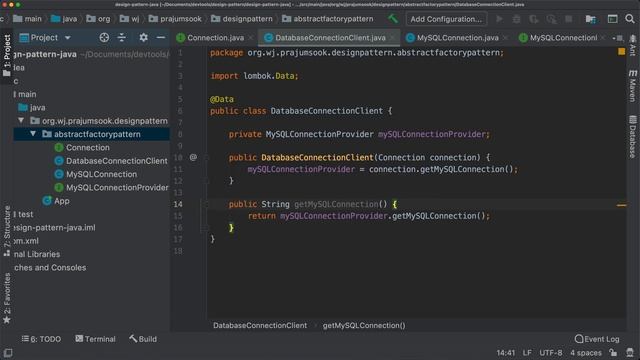Click the error stripe mark at line 14

coord(621,205)
